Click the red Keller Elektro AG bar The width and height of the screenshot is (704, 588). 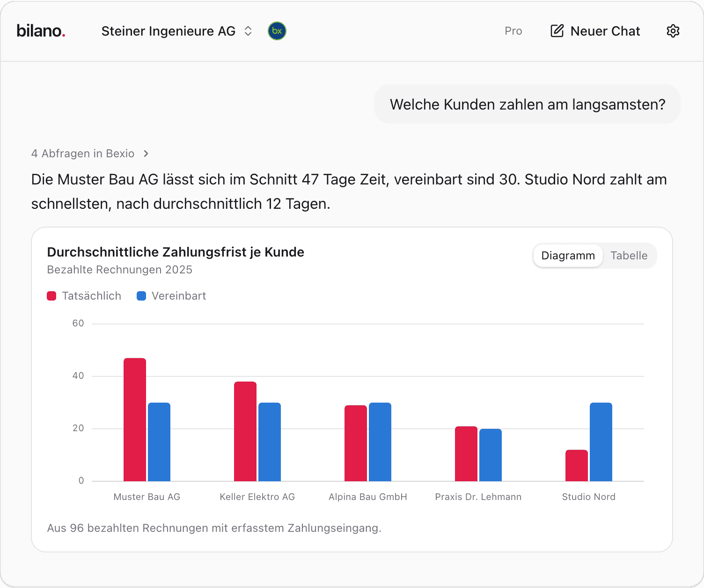(245, 431)
